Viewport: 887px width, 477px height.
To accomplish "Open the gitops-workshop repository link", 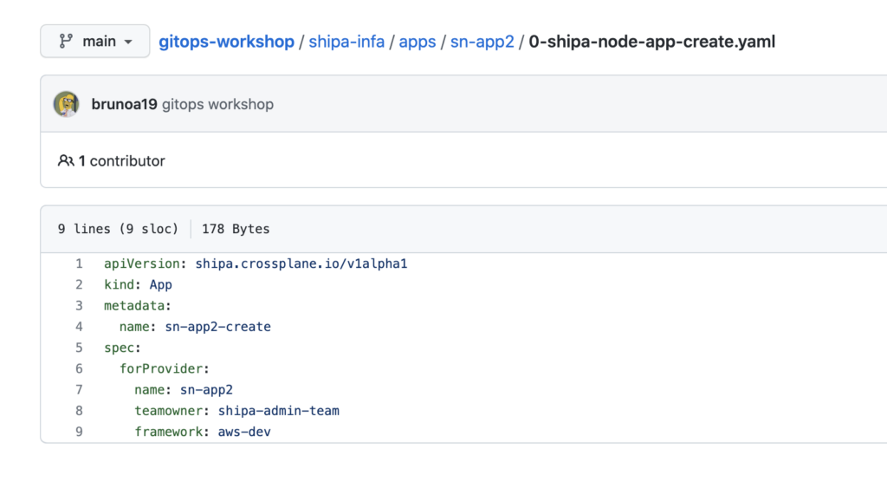I will (226, 42).
